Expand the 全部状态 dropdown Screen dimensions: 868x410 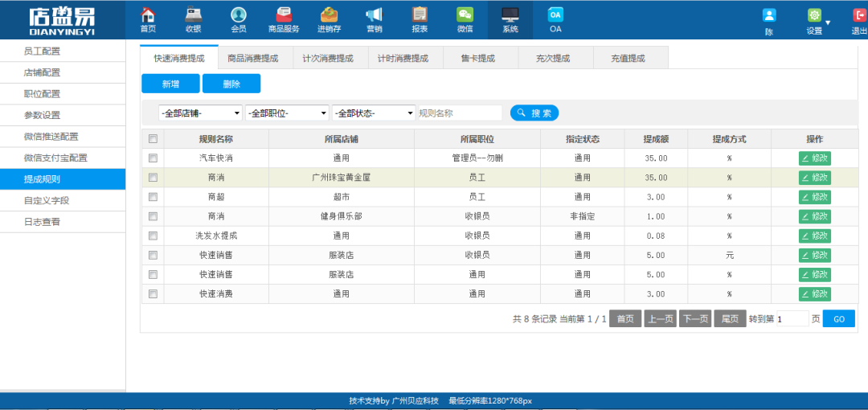(375, 113)
